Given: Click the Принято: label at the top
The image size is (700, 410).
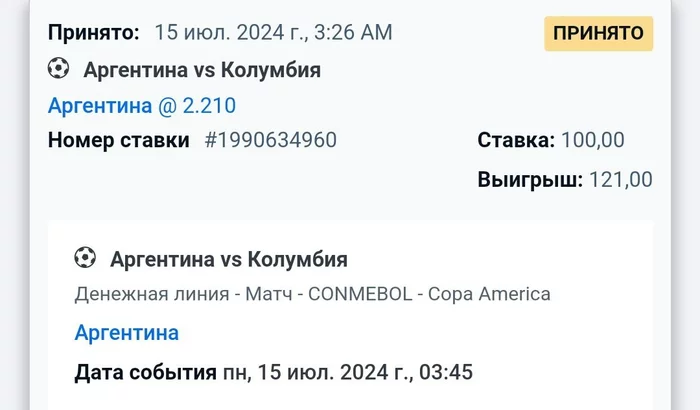Looking at the screenshot, I should pyautogui.click(x=94, y=32).
